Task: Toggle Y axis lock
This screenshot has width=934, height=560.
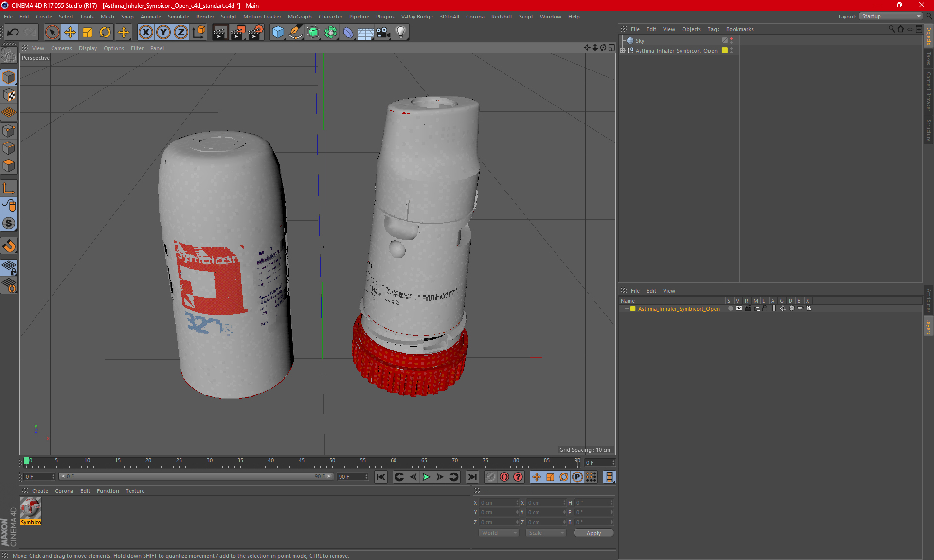Action: click(x=163, y=33)
